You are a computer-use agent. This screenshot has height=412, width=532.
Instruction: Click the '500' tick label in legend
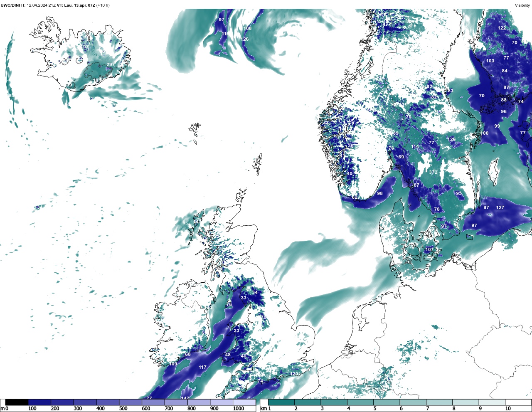(x=123, y=409)
